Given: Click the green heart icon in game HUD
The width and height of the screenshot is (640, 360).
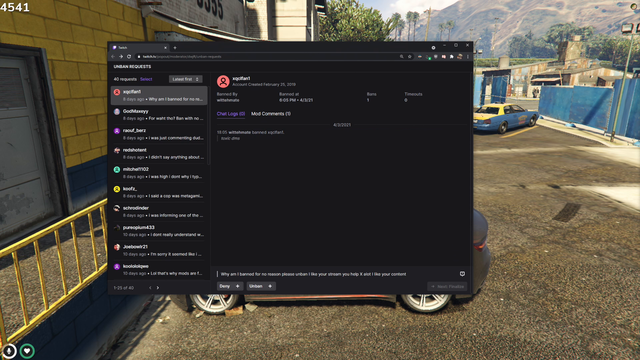Looking at the screenshot, I should [27, 351].
